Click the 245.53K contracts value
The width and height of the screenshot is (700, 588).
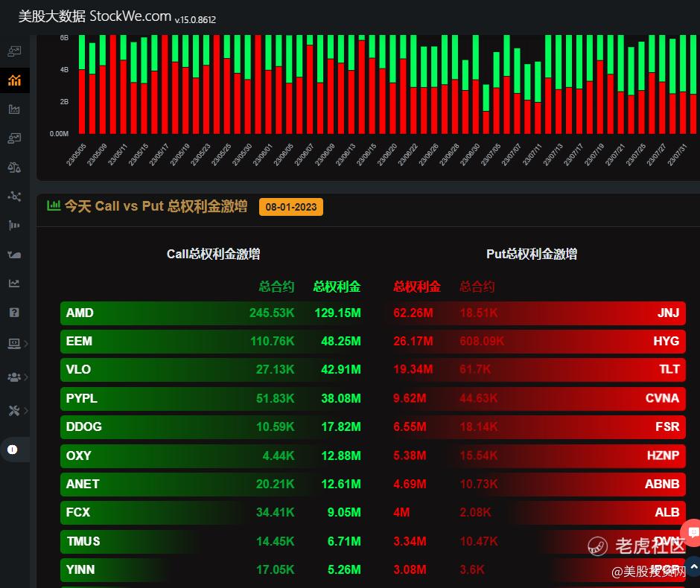272,313
